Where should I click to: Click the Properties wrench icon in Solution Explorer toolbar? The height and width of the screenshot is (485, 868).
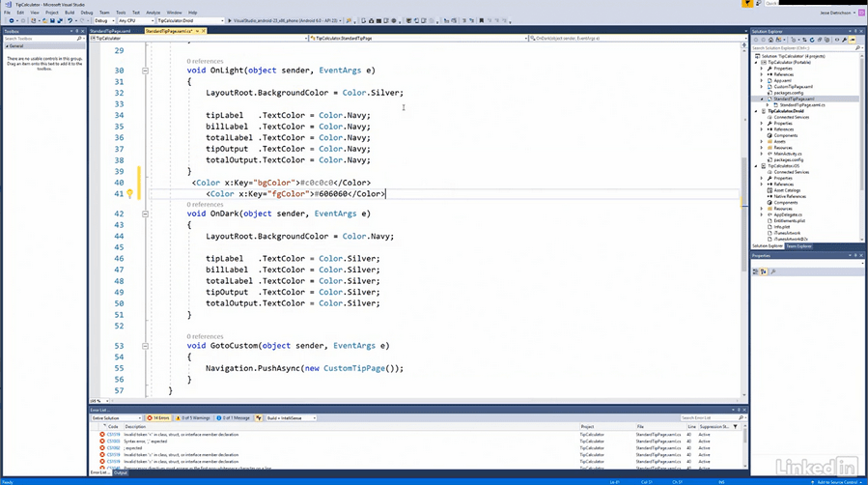(844, 40)
